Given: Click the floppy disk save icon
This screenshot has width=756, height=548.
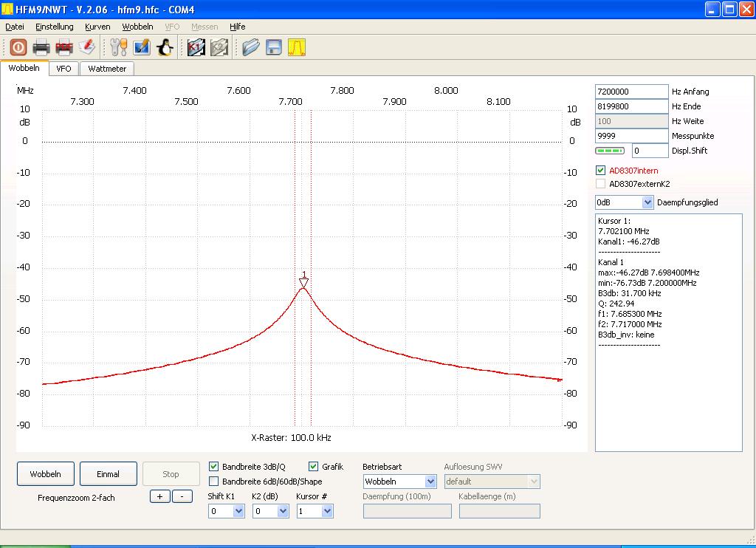Looking at the screenshot, I should click(274, 48).
